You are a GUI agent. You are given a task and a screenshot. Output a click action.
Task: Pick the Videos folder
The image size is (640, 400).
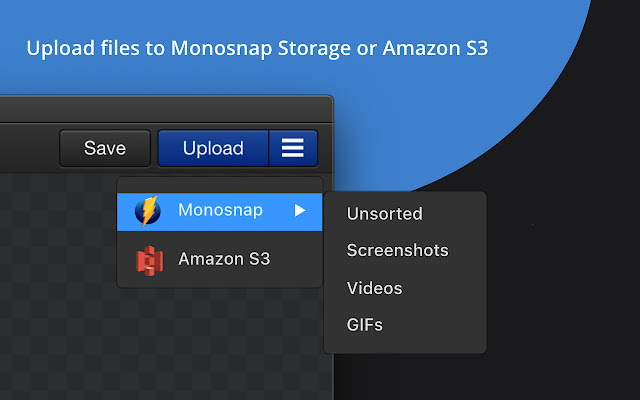click(x=374, y=288)
